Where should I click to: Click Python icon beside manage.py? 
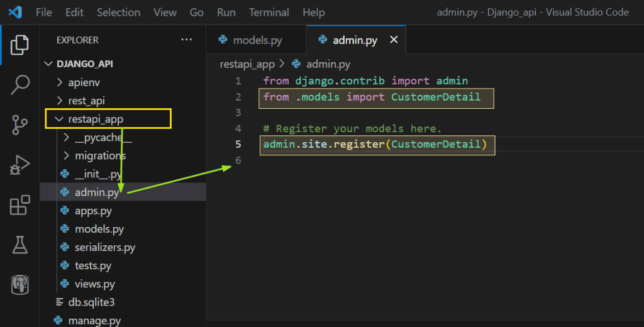[x=58, y=320]
